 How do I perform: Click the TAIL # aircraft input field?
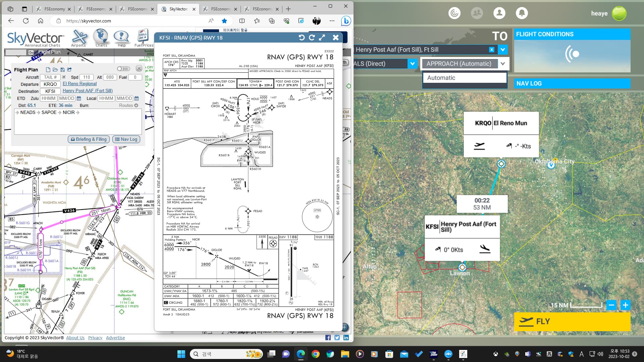[50, 77]
